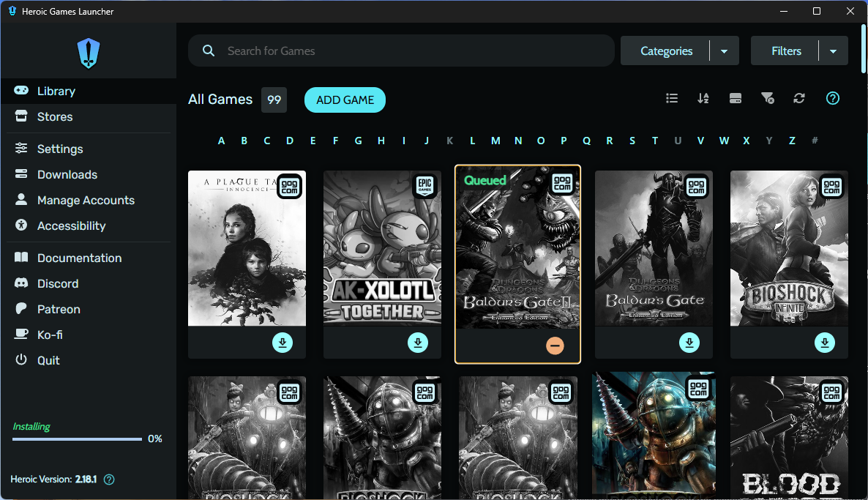The height and width of the screenshot is (500, 868).
Task: Clear the active library filters
Action: (x=767, y=98)
